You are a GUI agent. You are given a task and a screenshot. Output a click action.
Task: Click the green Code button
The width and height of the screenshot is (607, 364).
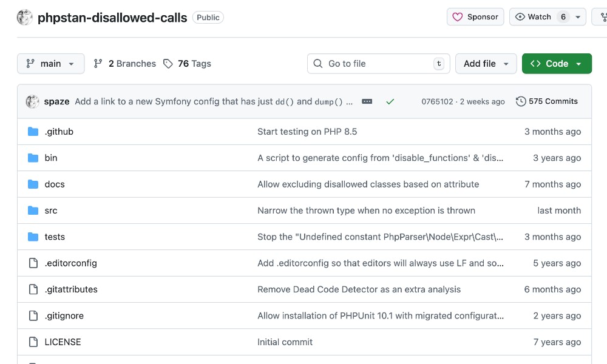[556, 64]
